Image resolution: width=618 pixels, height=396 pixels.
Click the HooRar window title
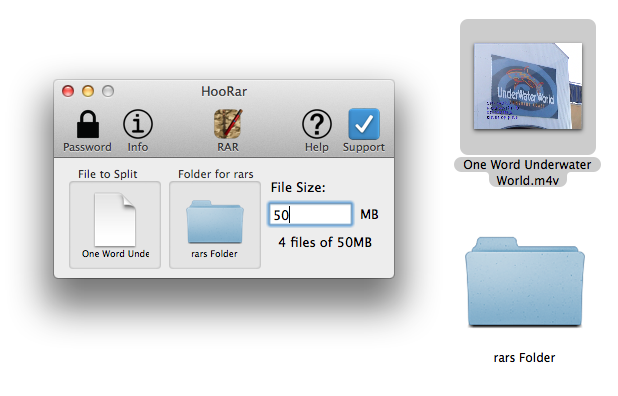(224, 91)
